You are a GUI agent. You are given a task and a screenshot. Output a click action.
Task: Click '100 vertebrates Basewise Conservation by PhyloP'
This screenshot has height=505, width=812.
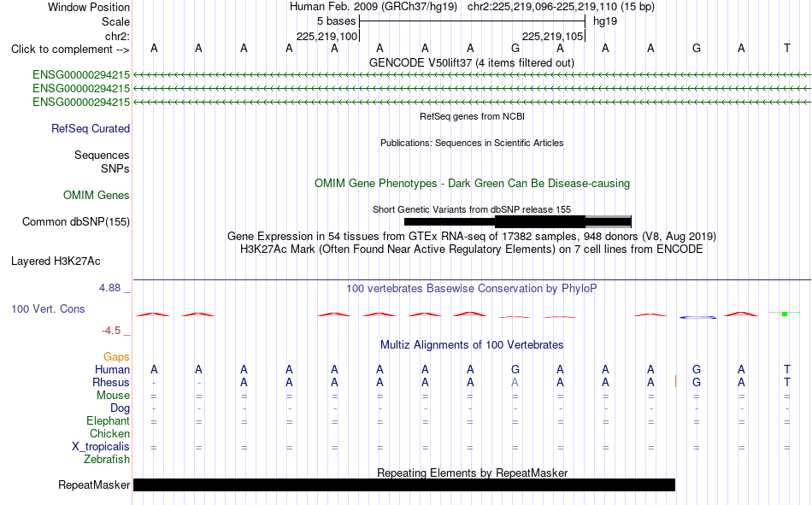(x=472, y=289)
